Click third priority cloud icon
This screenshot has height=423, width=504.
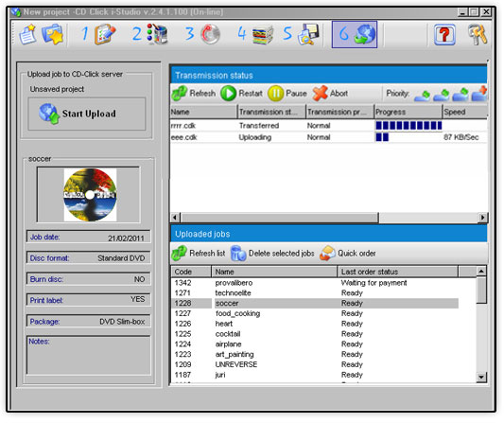[461, 95]
